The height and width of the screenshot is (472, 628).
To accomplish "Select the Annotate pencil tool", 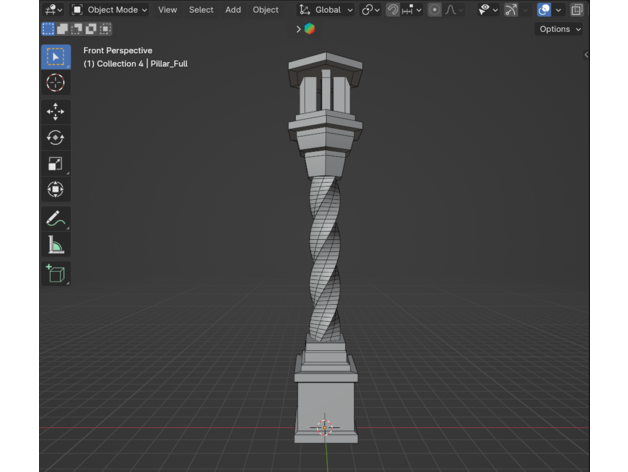I will tap(55, 219).
